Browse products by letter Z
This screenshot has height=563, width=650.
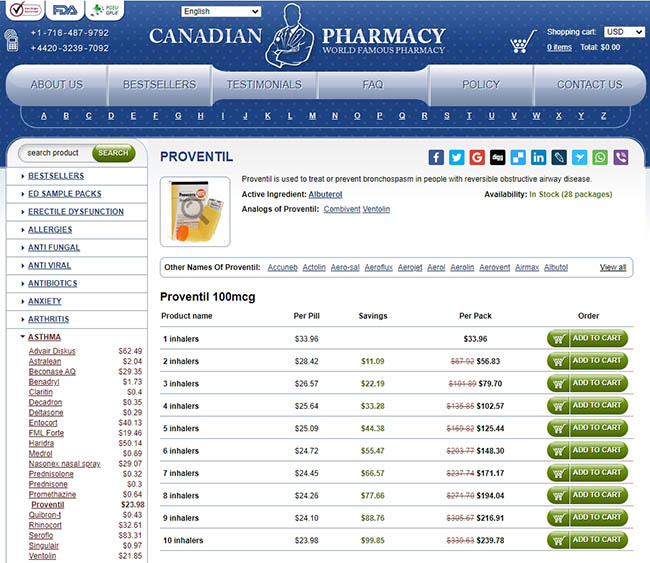(x=604, y=116)
